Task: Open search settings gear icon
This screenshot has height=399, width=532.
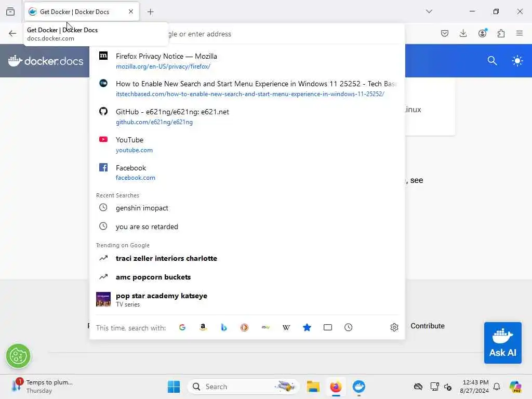Action: 394,327
